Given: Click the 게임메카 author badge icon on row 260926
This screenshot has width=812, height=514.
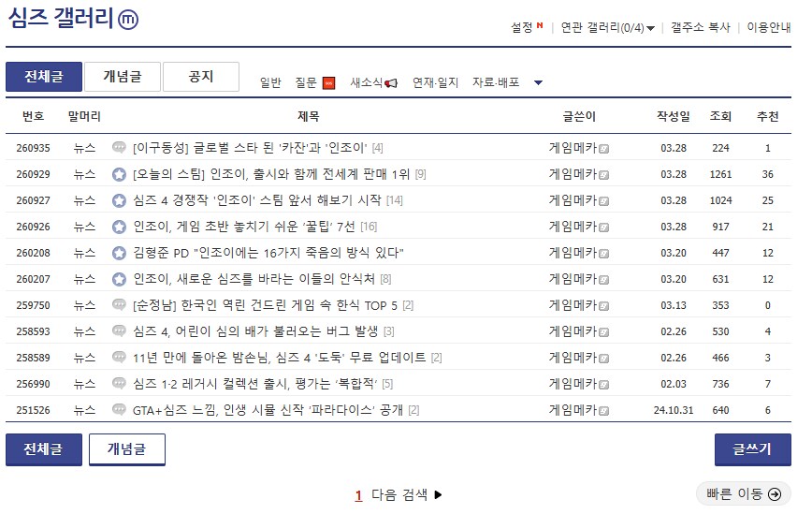Looking at the screenshot, I should tap(603, 228).
